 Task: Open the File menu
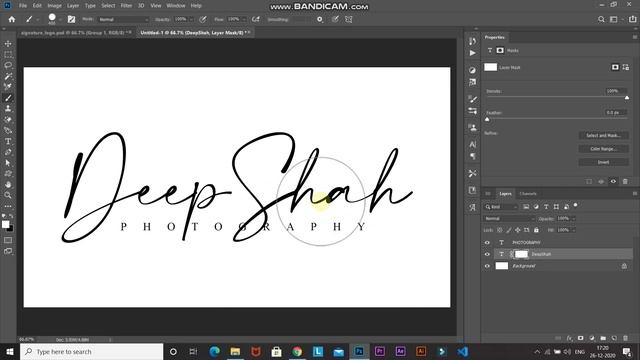click(x=23, y=6)
